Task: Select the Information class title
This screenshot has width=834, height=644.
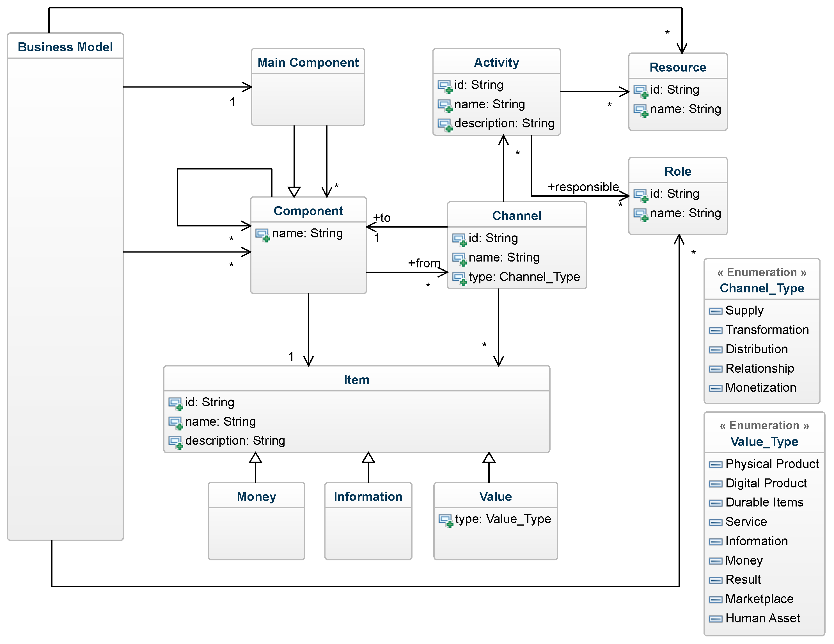Action: [x=368, y=496]
